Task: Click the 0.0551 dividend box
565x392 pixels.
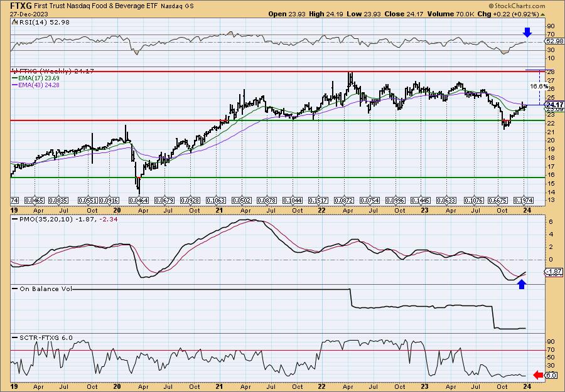Action: [x=89, y=200]
